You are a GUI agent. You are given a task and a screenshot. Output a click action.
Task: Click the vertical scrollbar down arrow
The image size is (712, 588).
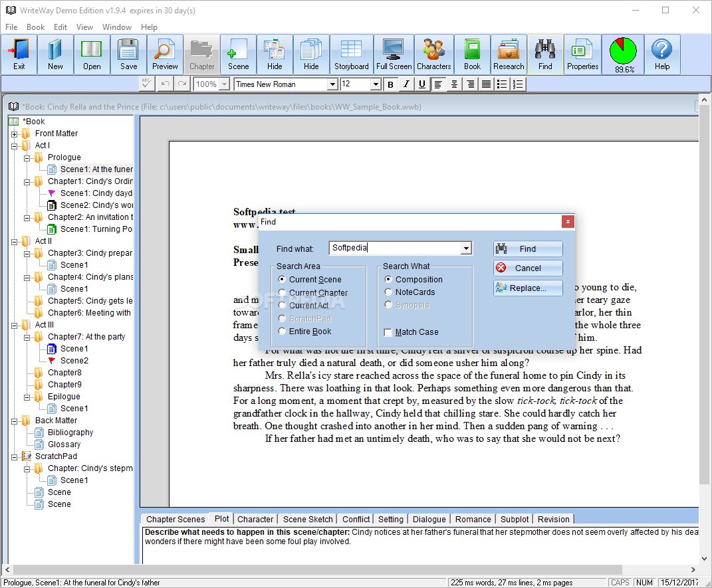pyautogui.click(x=704, y=559)
